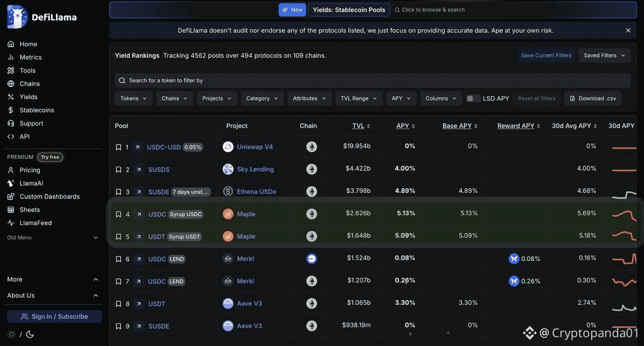Open the API sidebar link

[x=25, y=136]
